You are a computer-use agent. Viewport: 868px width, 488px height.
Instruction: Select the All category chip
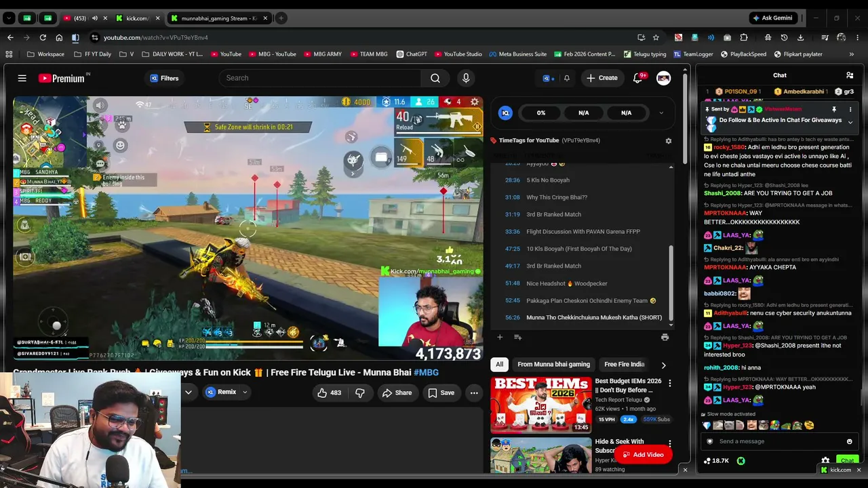click(x=500, y=365)
